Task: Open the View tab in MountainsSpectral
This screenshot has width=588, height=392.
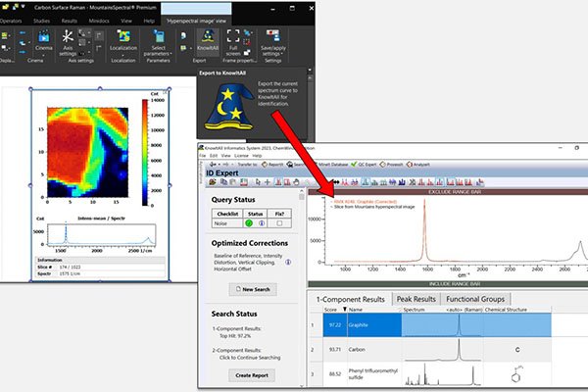Action: click(x=126, y=21)
